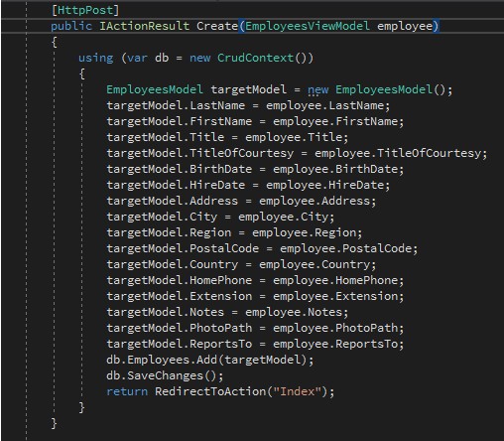Image resolution: width=504 pixels, height=441 pixels.
Task: Click the EmployeesViewModel parameter type
Action: point(308,26)
